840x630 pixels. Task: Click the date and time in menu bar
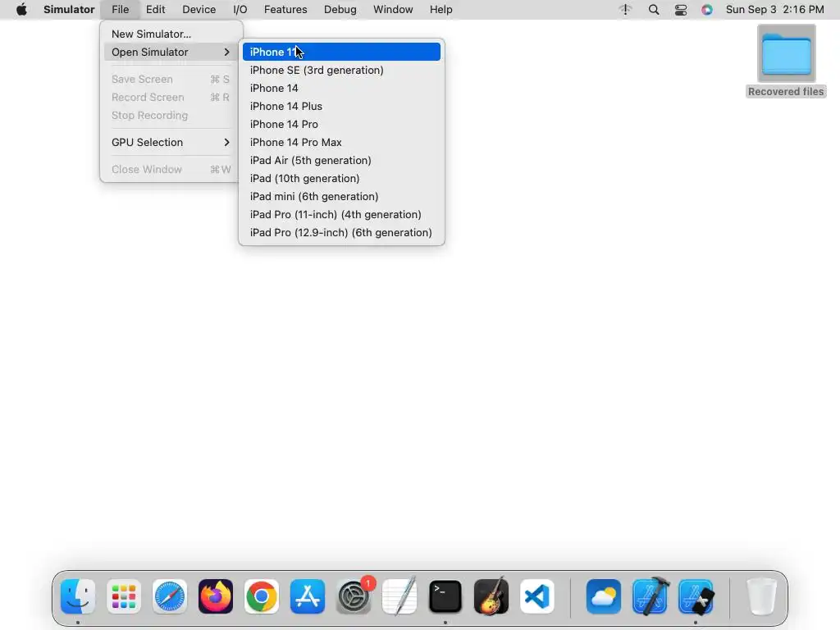[774, 10]
